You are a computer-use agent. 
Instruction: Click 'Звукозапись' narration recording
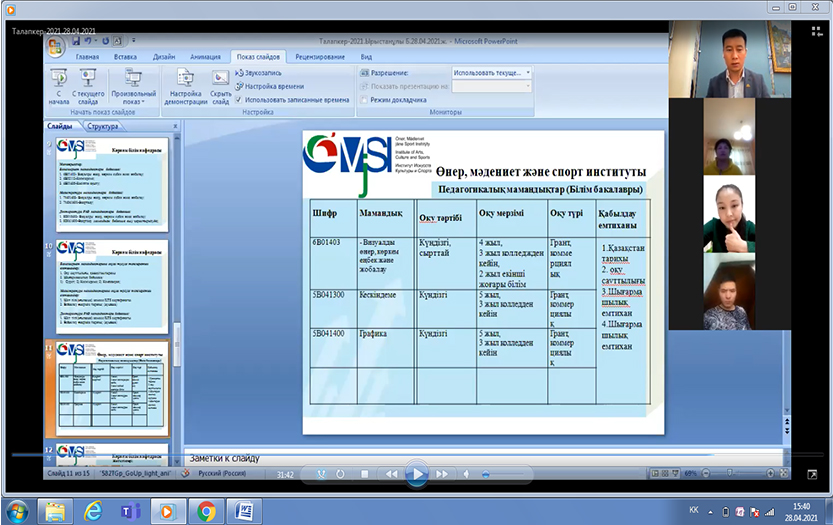(259, 73)
